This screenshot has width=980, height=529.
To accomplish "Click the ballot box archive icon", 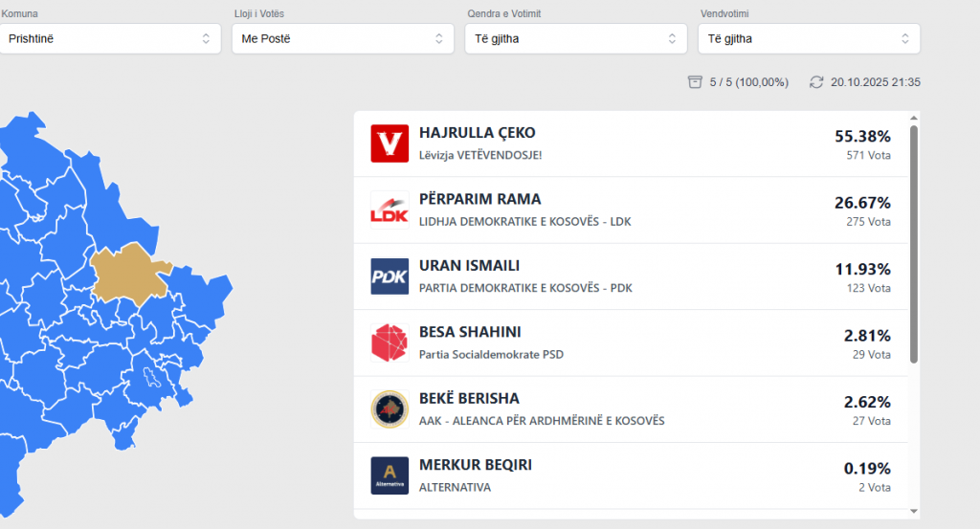I will pos(695,82).
